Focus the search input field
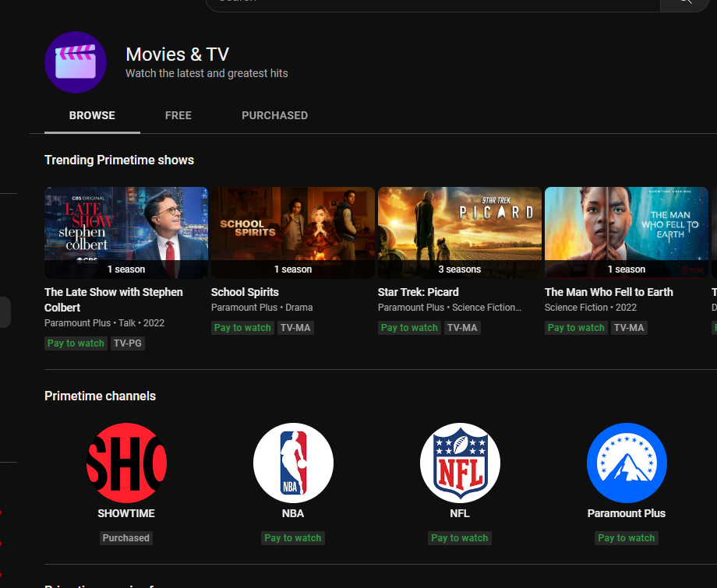Viewport: 717px width, 588px height. [x=433, y=4]
